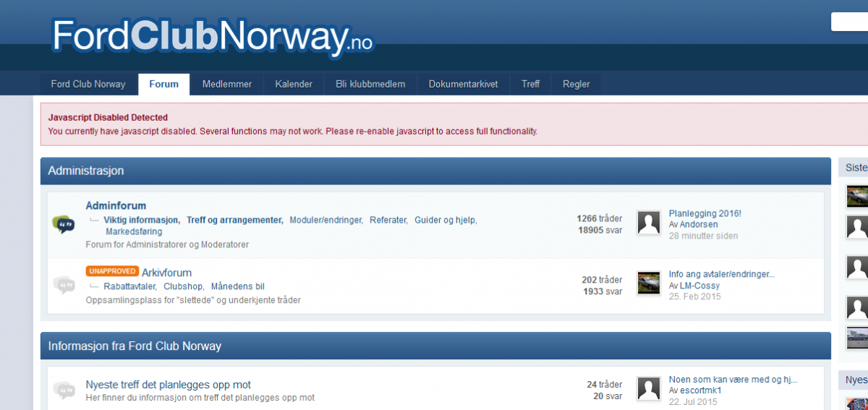868x410 pixels.
Task: Click the 1933 svar count
Action: coord(603,292)
